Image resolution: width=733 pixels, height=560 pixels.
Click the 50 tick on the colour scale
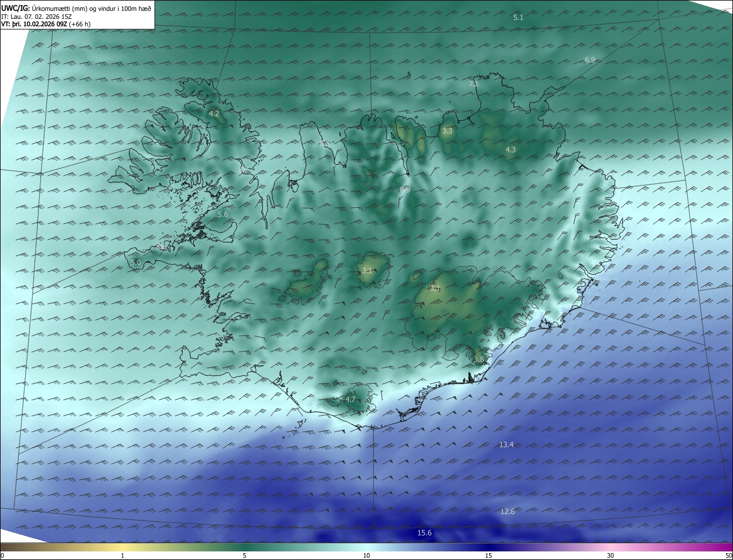click(x=728, y=555)
